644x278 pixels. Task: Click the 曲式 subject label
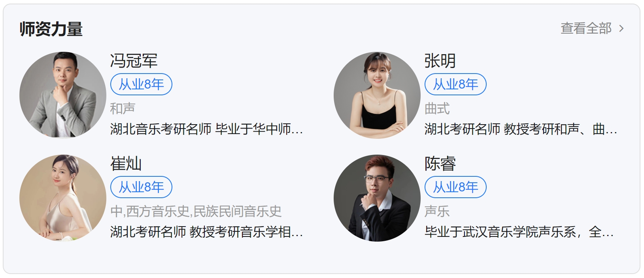click(437, 108)
